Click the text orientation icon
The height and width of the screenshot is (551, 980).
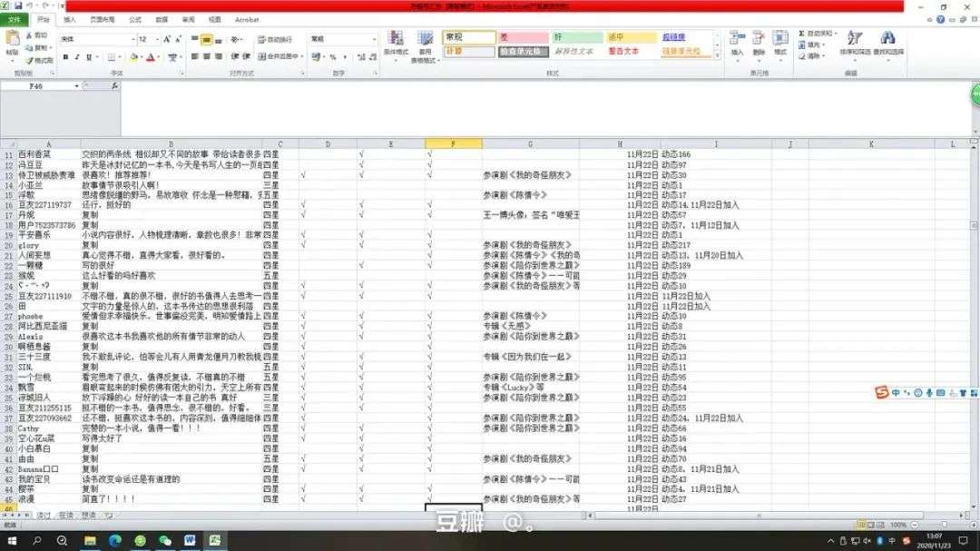(x=235, y=39)
